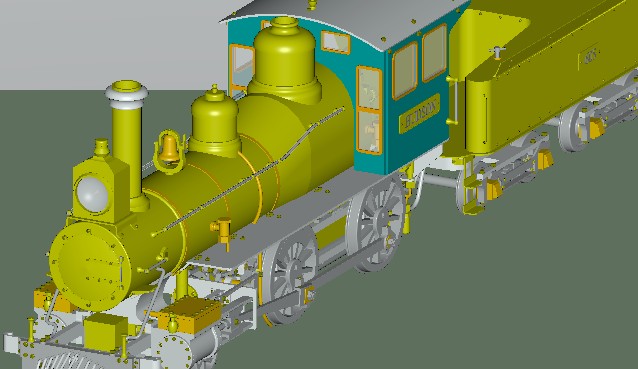Select the rear spoked driving wheel
This screenshot has width=638, height=369.
(x=377, y=224)
